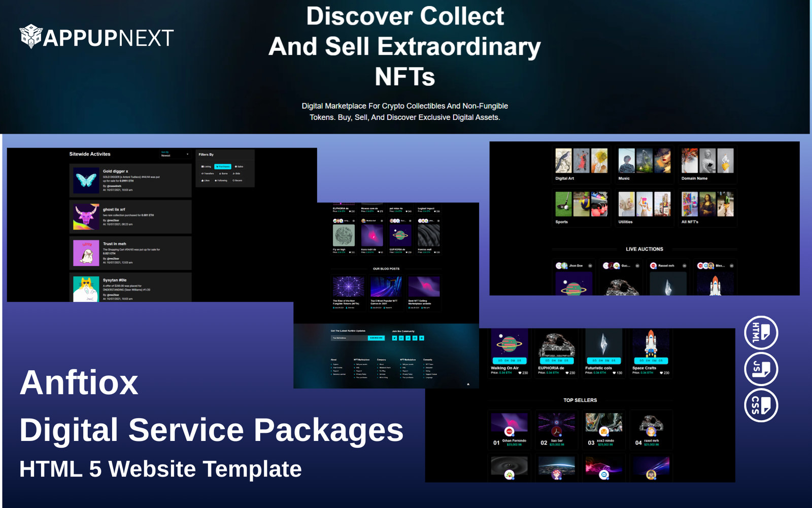Open the Digital Art category
Screen dimensions: 812x508
click(x=581, y=165)
